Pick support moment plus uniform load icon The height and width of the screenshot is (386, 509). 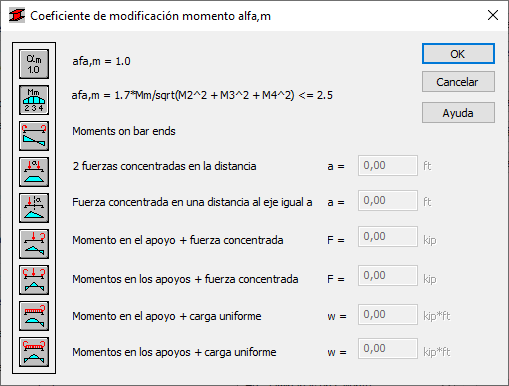34,316
